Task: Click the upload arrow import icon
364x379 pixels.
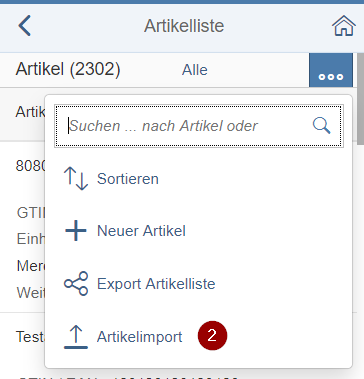Action: pos(76,337)
